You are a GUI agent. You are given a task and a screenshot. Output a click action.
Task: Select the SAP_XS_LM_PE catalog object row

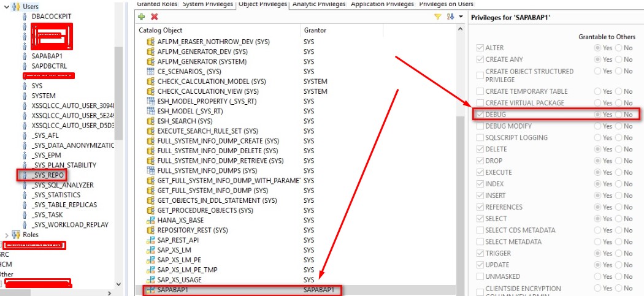click(178, 260)
